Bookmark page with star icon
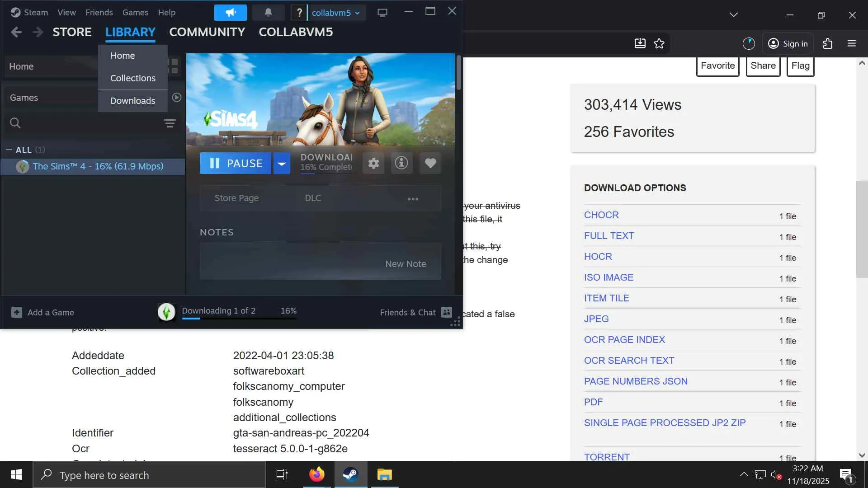Image resolution: width=868 pixels, height=488 pixels. pos(659,43)
